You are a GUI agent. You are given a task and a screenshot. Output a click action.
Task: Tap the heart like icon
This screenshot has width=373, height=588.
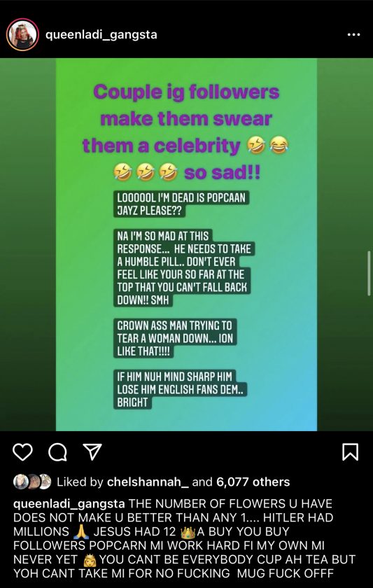coord(23,452)
